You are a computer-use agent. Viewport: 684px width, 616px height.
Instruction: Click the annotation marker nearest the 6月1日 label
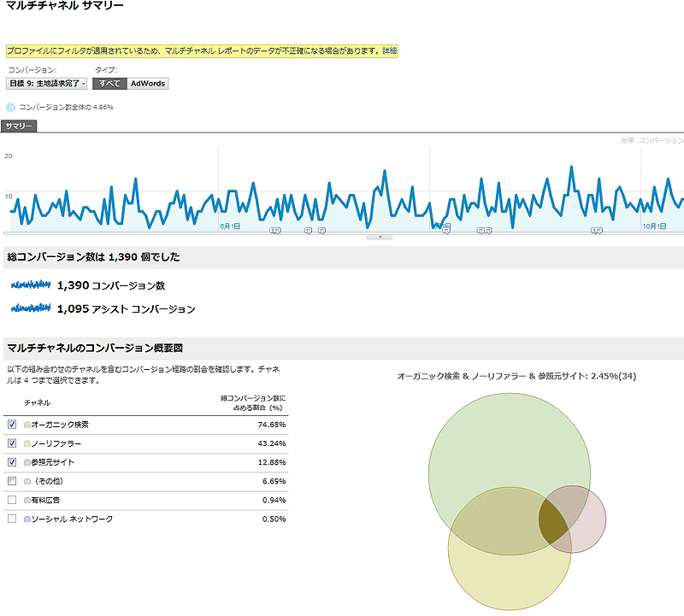[x=275, y=231]
